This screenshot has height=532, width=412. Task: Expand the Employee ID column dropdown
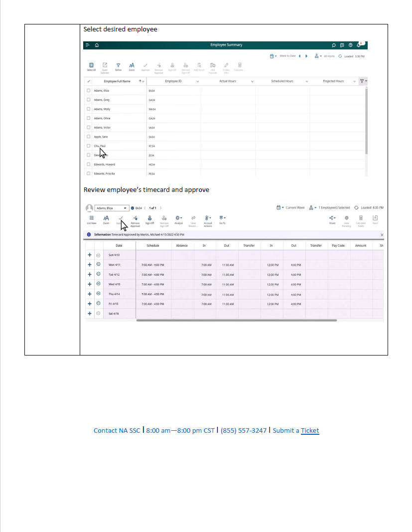point(198,81)
